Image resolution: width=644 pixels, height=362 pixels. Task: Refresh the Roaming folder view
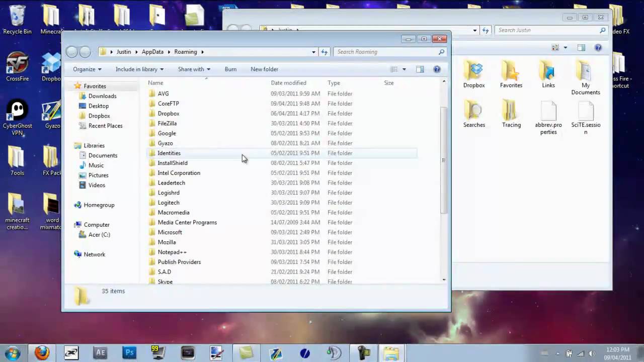(x=325, y=52)
